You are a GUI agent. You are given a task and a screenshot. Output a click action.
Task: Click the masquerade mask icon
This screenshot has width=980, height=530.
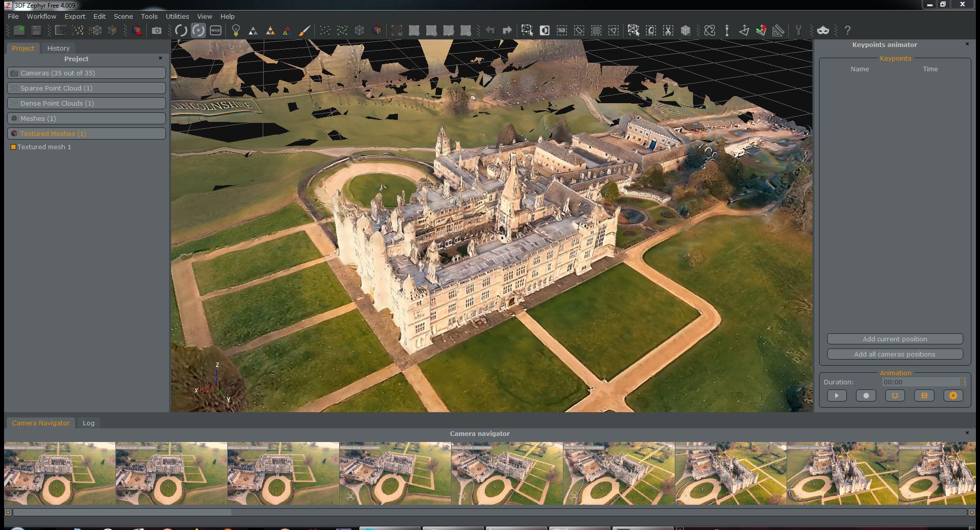click(823, 30)
